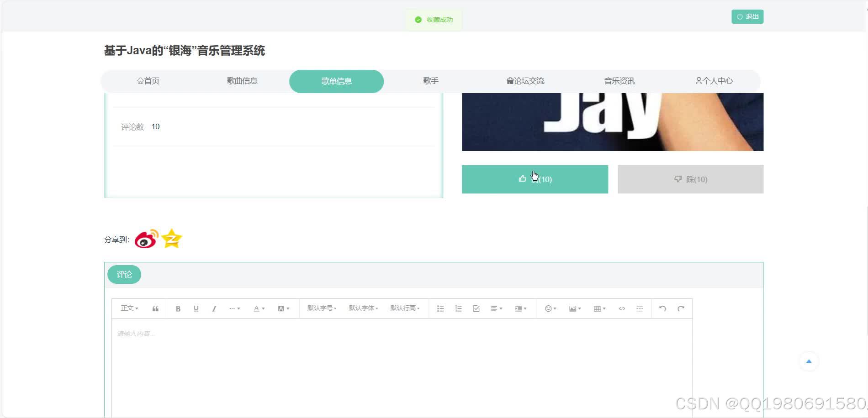The image size is (868, 418).
Task: Insert a blockquote in the comment editor
Action: (155, 308)
